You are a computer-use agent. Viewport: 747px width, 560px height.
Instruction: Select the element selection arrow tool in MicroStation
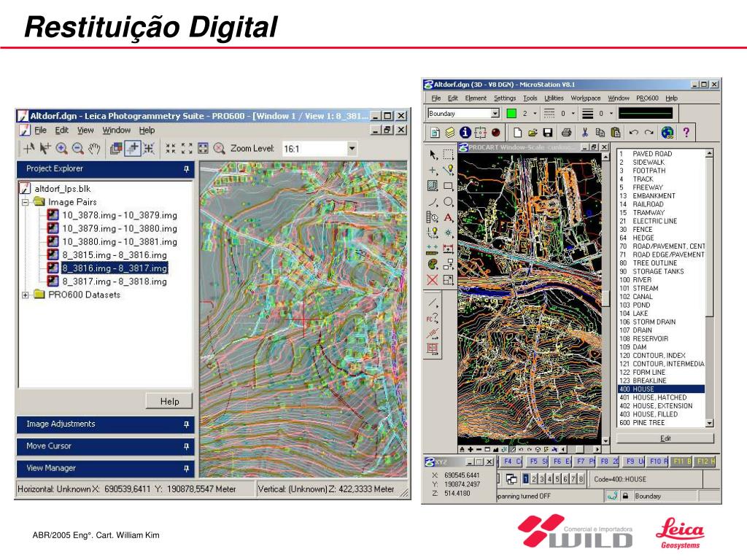(433, 155)
